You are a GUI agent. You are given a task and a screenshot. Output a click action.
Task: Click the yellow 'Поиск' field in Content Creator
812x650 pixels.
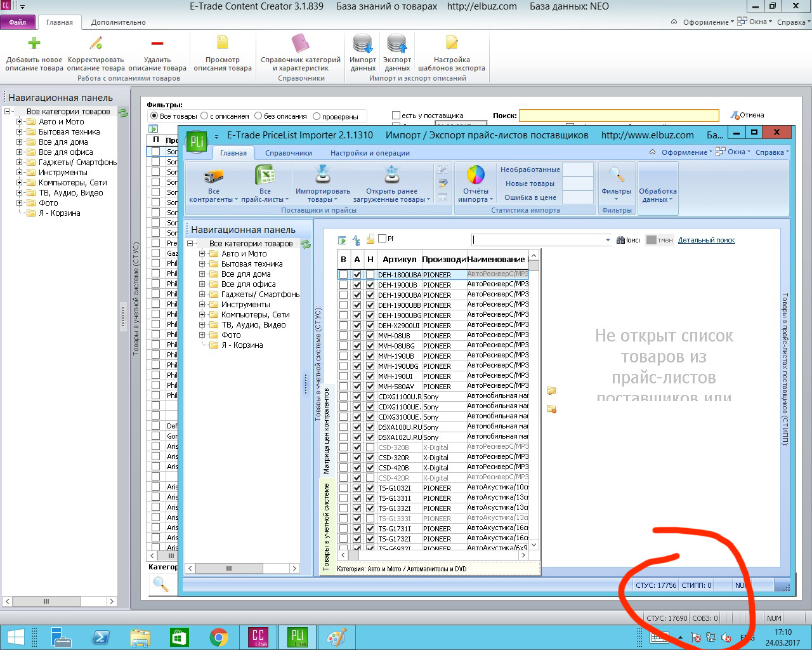coord(619,116)
